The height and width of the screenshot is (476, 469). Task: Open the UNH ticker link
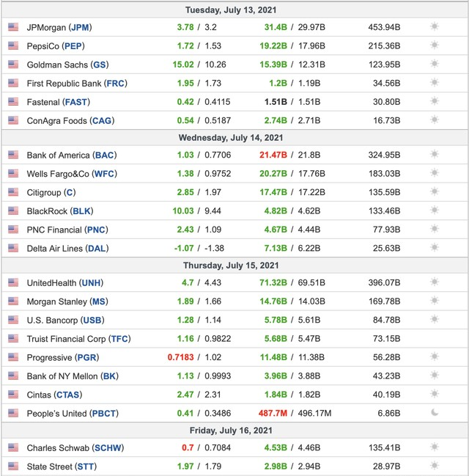point(91,283)
